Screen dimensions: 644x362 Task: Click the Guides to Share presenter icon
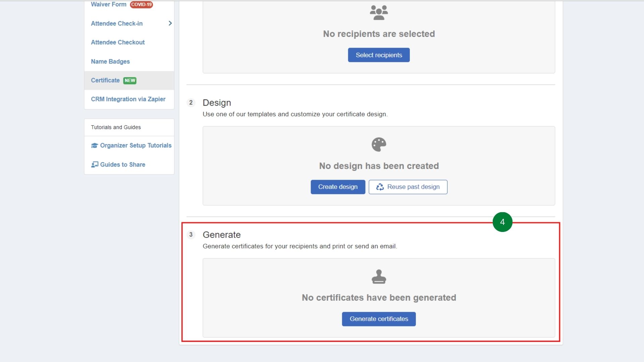pos(95,165)
